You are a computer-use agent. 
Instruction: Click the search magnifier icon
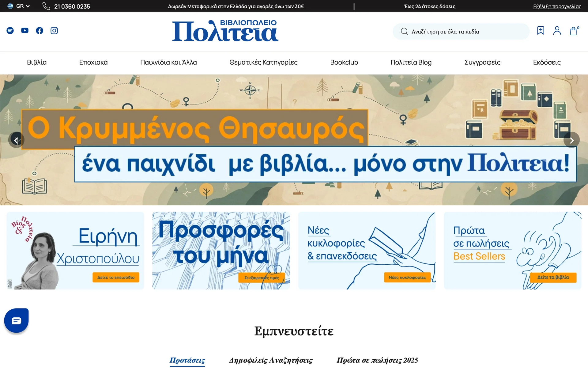[405, 31]
